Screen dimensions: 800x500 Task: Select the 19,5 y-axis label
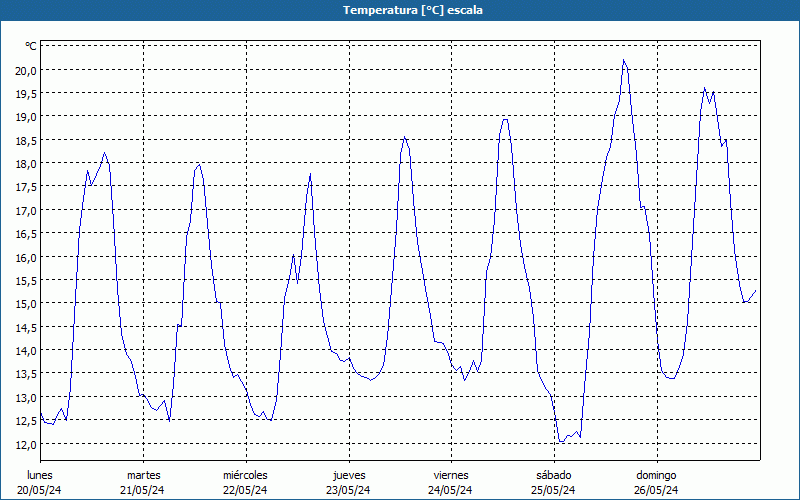26,94
